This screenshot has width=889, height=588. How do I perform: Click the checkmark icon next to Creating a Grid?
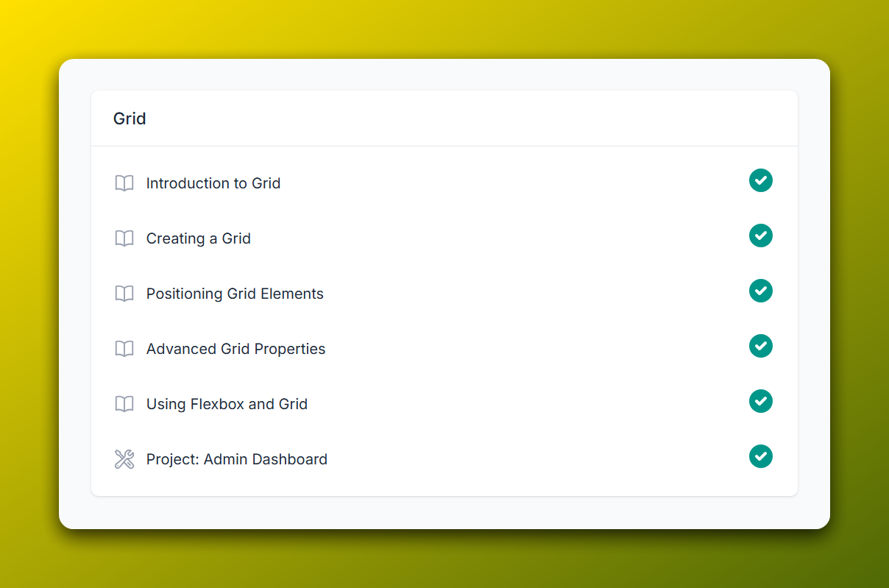761,235
